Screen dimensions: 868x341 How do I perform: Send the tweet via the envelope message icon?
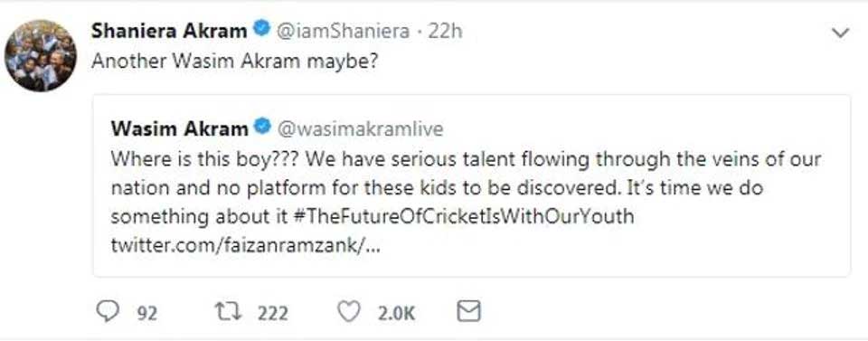click(469, 312)
